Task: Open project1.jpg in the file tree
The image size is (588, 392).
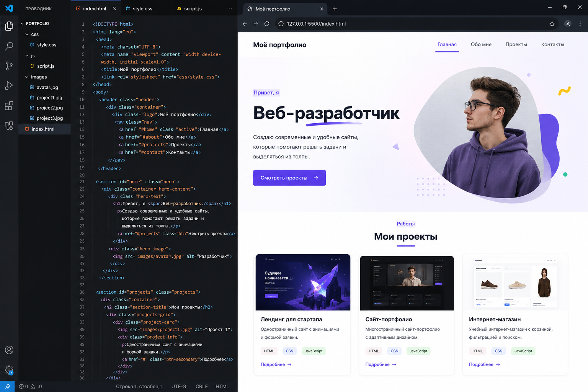Action: (x=44, y=98)
